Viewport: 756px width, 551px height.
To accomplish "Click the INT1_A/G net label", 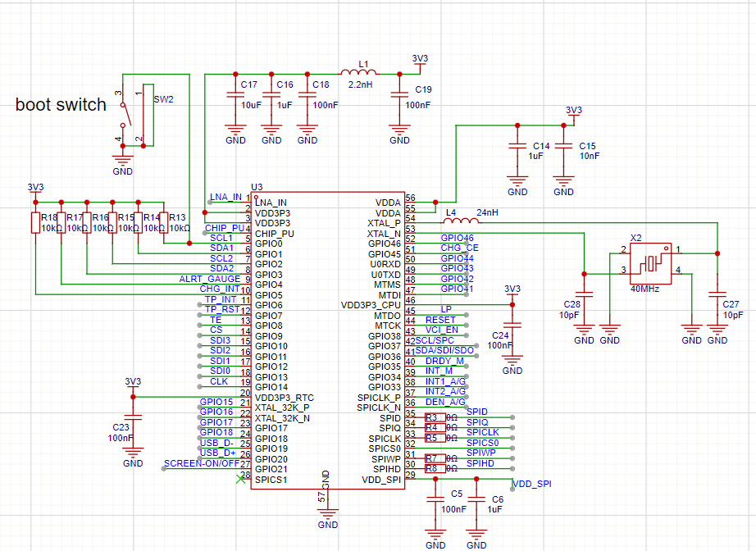I will [x=445, y=381].
